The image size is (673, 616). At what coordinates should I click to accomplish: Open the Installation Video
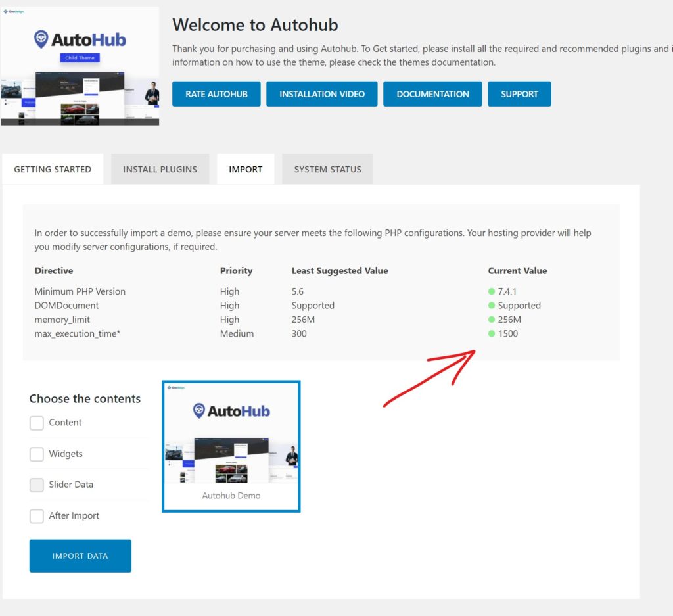coord(322,93)
